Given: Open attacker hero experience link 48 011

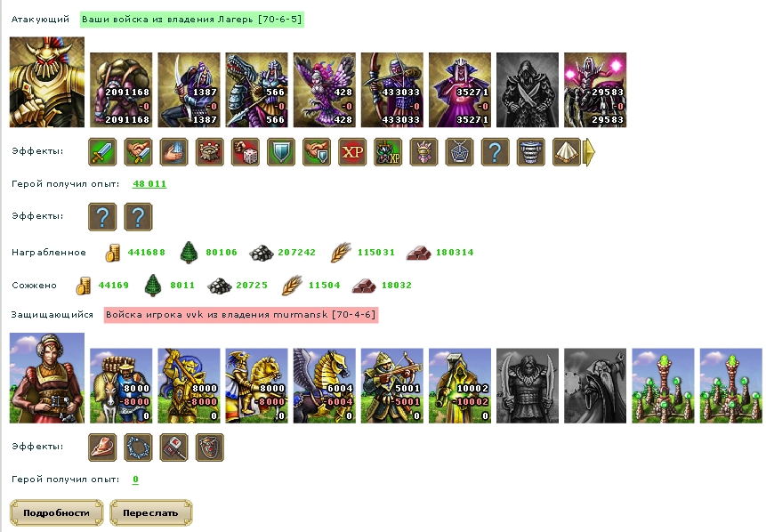Looking at the screenshot, I should point(149,184).
